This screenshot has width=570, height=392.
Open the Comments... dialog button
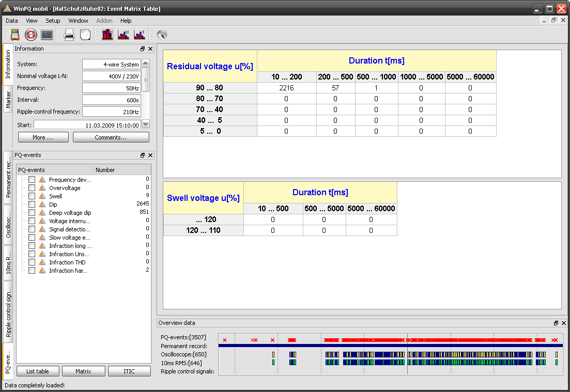click(111, 137)
